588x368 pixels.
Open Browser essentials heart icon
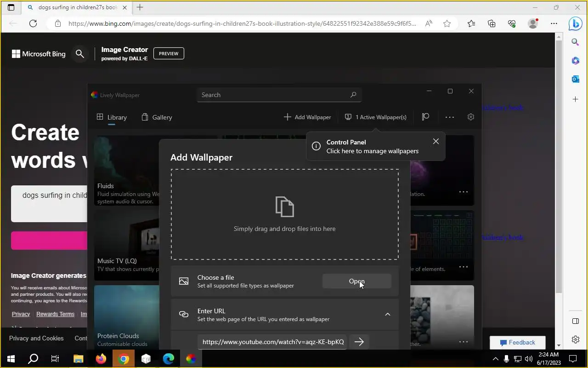point(512,23)
